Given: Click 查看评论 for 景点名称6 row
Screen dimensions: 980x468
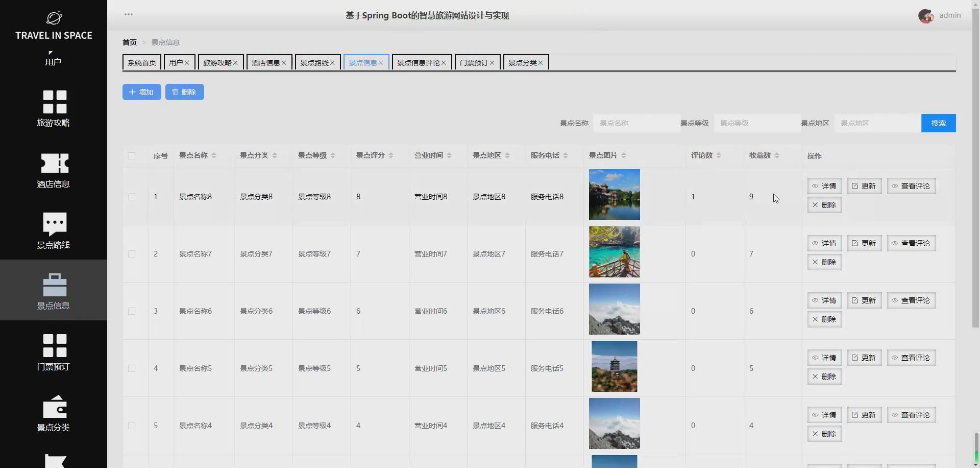Looking at the screenshot, I should [x=912, y=300].
